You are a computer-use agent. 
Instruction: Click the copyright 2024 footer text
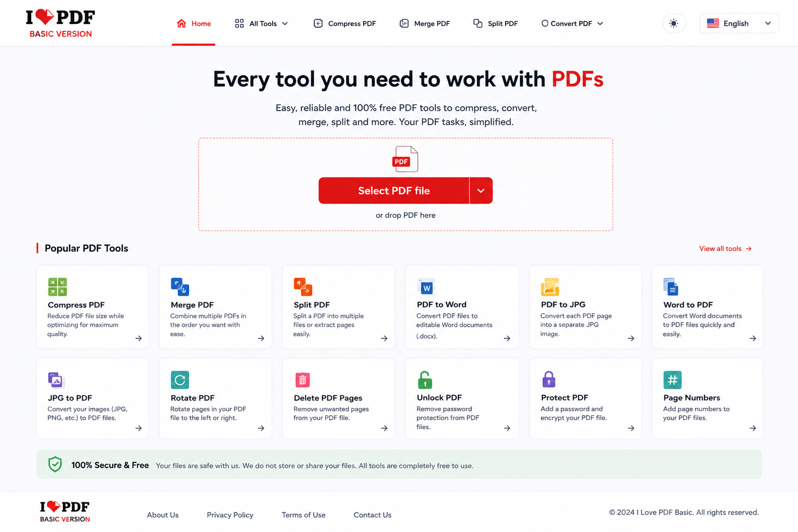(684, 512)
